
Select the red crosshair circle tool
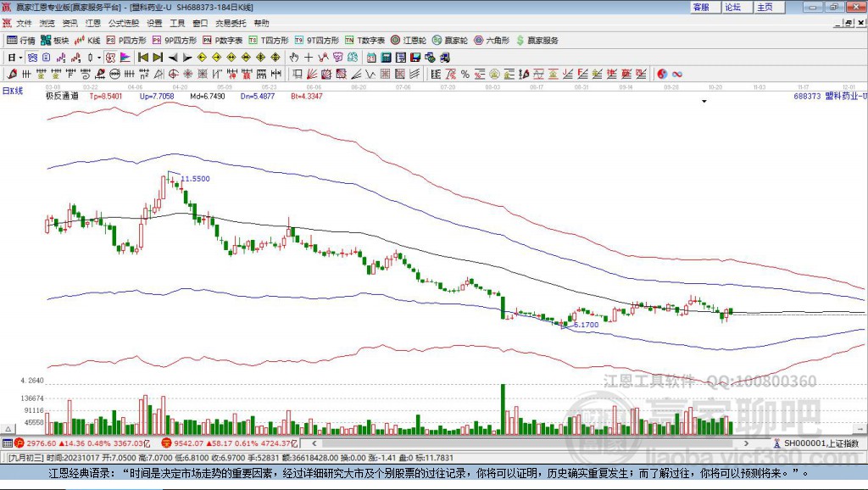[173, 75]
